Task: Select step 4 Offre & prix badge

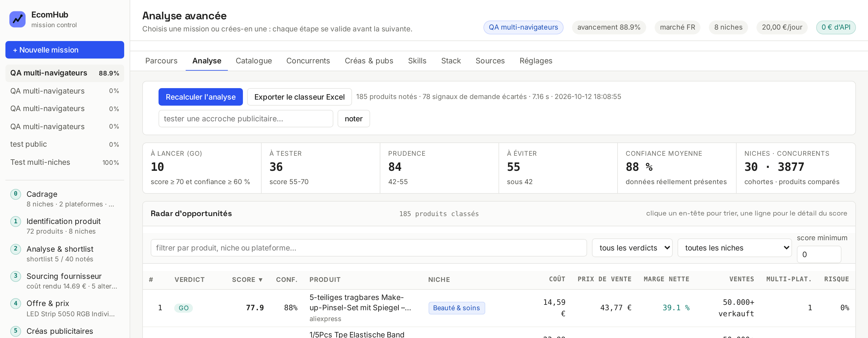Action: pos(15,303)
